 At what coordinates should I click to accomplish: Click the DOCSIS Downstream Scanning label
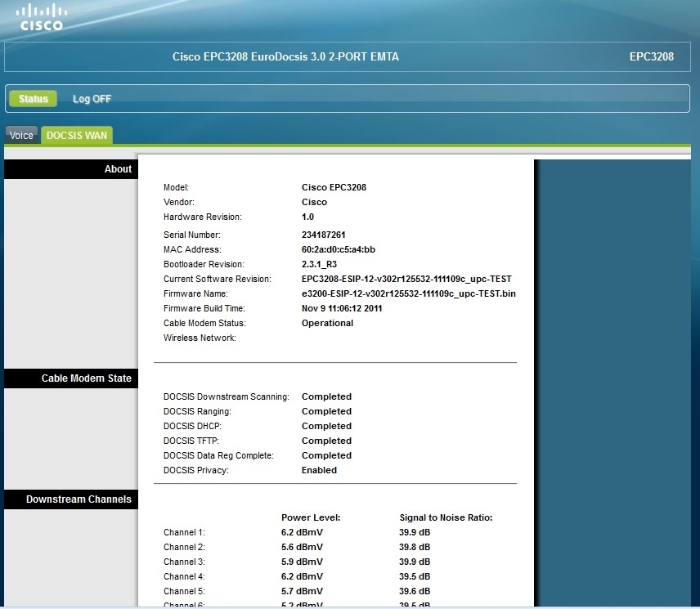pyautogui.click(x=227, y=396)
